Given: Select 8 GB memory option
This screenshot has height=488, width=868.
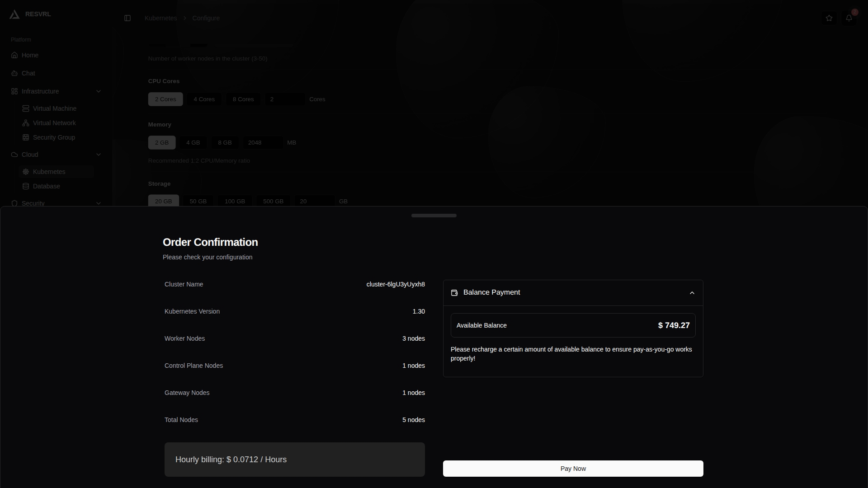Looking at the screenshot, I should pos(225,142).
